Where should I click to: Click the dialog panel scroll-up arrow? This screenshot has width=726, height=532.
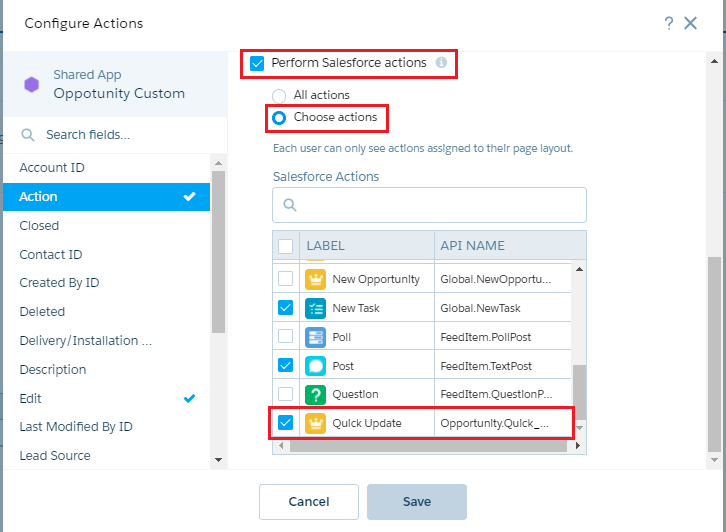click(714, 62)
